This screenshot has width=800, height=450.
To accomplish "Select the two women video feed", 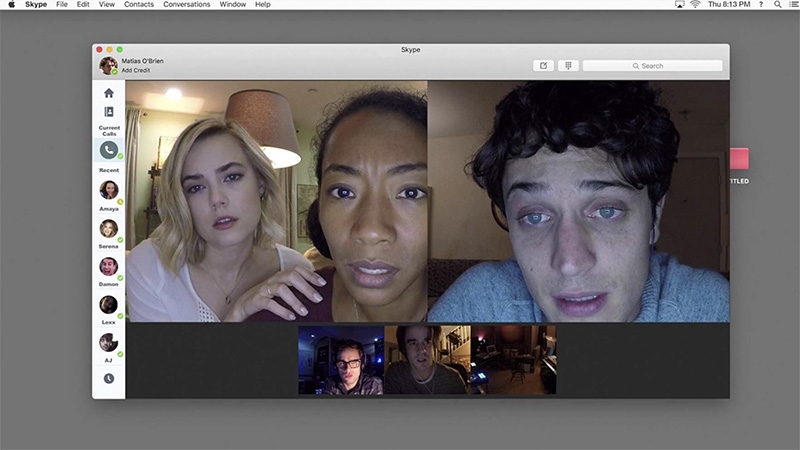I will click(x=277, y=201).
